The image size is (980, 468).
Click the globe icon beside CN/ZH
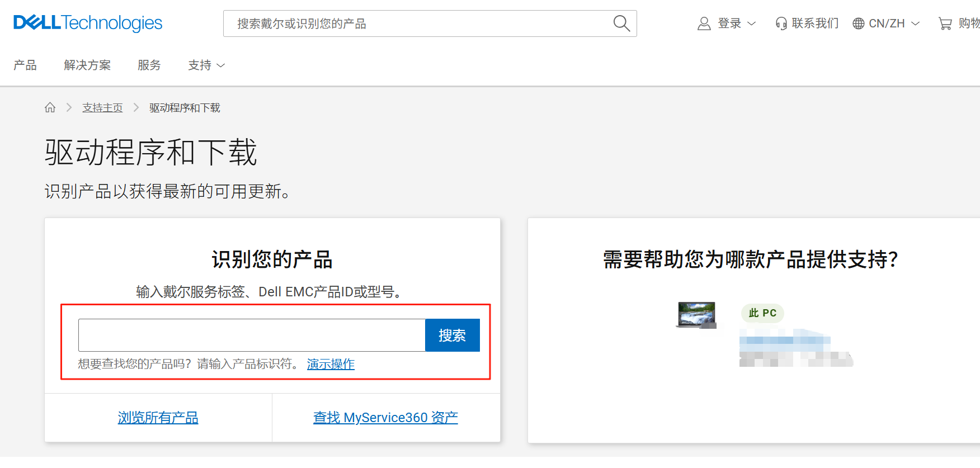tap(858, 23)
